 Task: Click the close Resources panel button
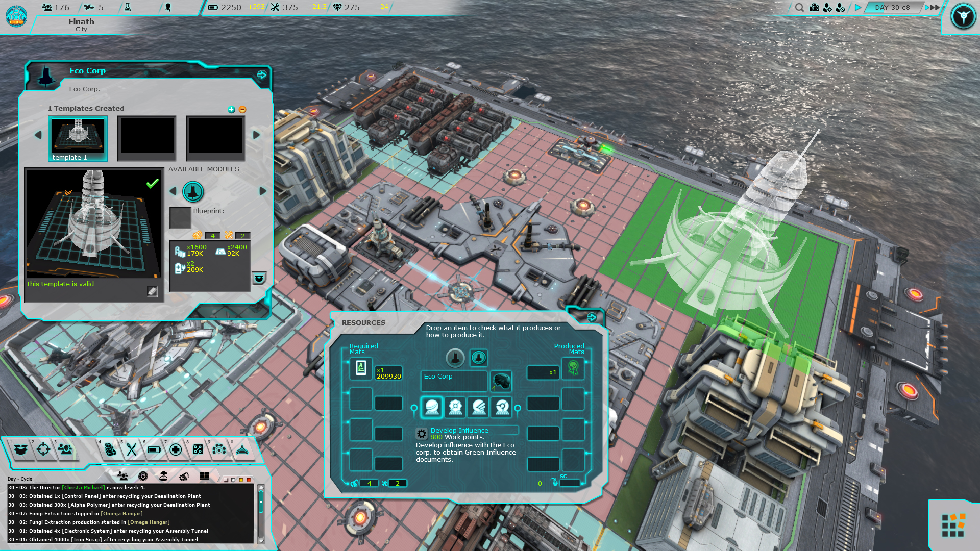pyautogui.click(x=591, y=317)
